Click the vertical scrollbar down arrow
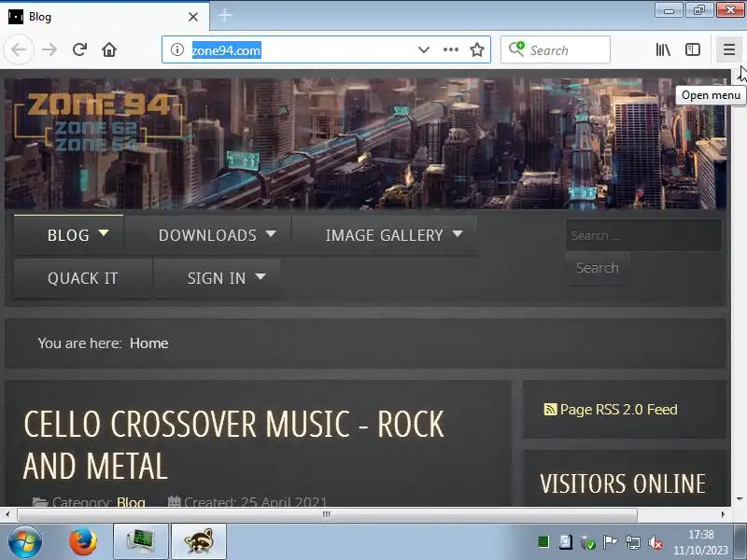The image size is (747, 560). coord(740,499)
